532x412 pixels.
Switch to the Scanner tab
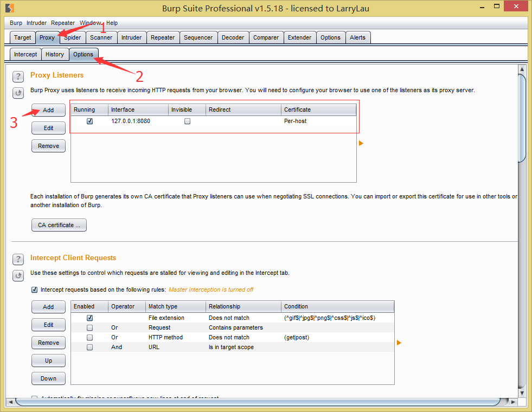point(101,37)
